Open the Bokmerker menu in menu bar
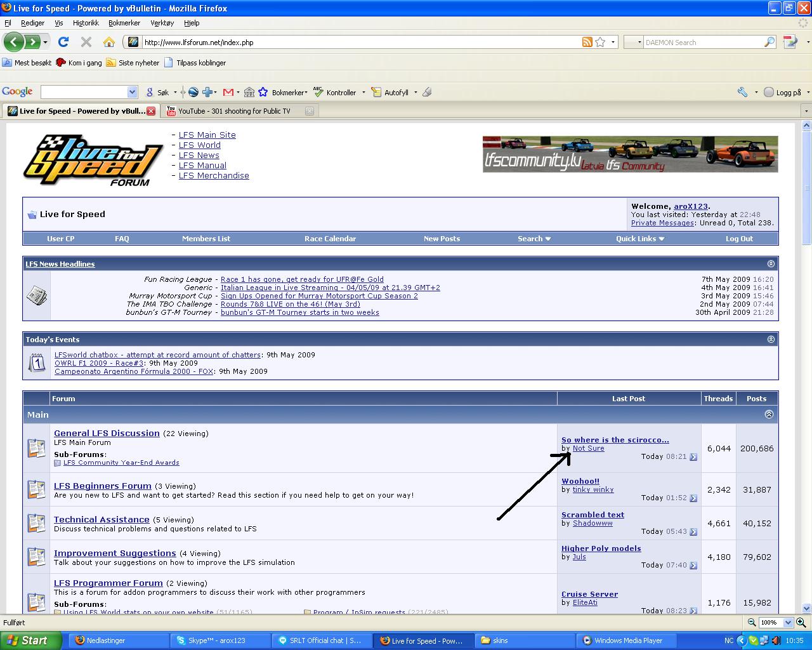 pyautogui.click(x=124, y=23)
